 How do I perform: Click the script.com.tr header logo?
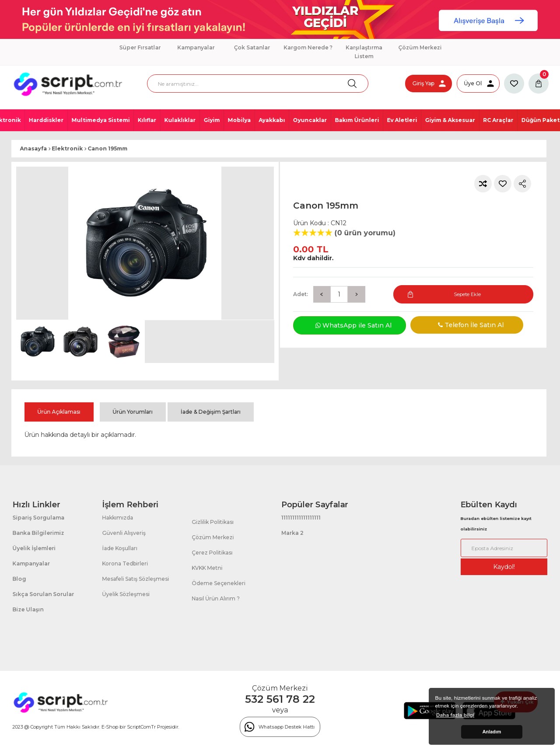68,84
